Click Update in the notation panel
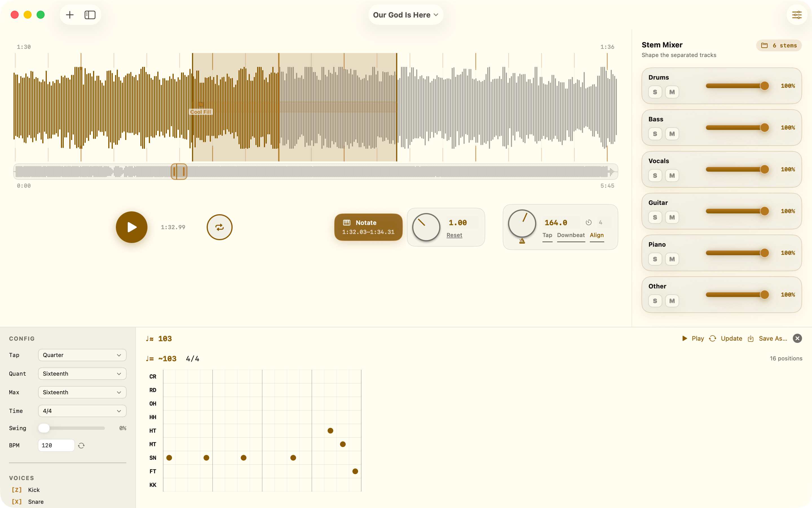 click(x=725, y=338)
